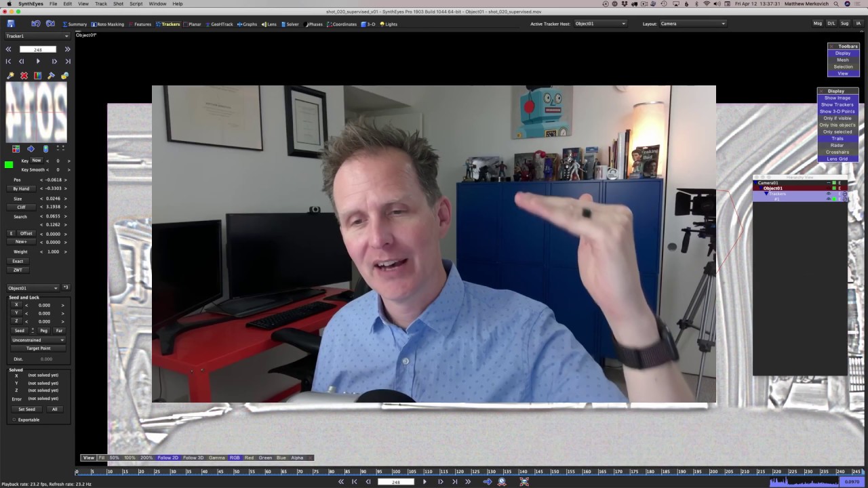Click the cross-arrows icon in bottom bar
This screenshot has width=868, height=488.
[524, 482]
